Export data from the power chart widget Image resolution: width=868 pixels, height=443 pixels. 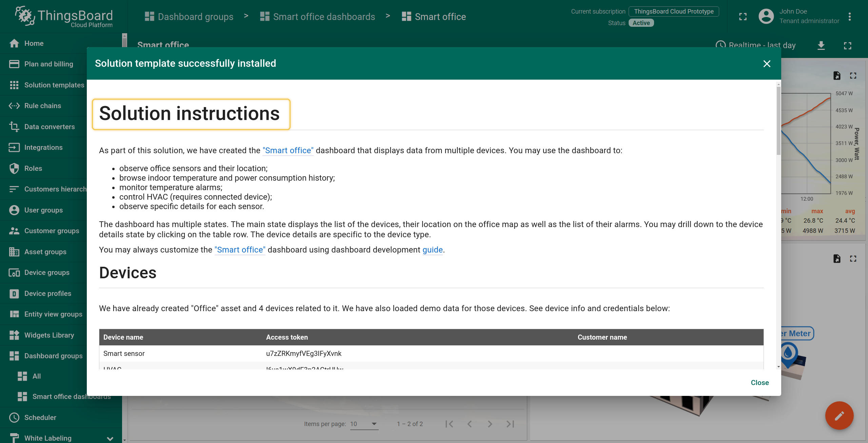click(x=837, y=76)
